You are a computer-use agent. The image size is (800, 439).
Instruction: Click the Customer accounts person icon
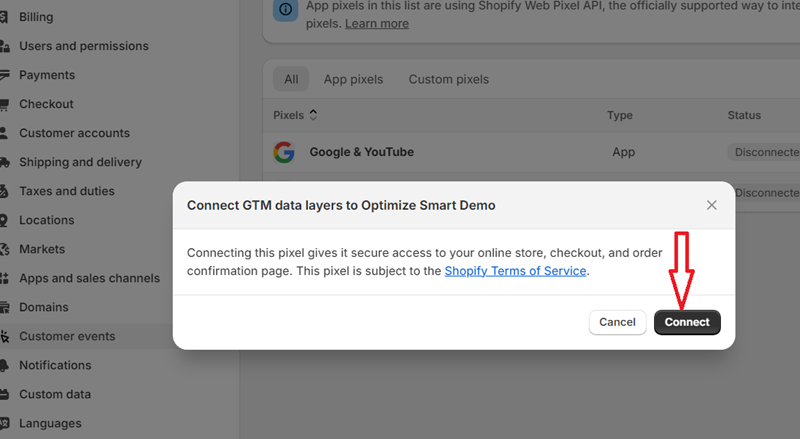pos(4,133)
